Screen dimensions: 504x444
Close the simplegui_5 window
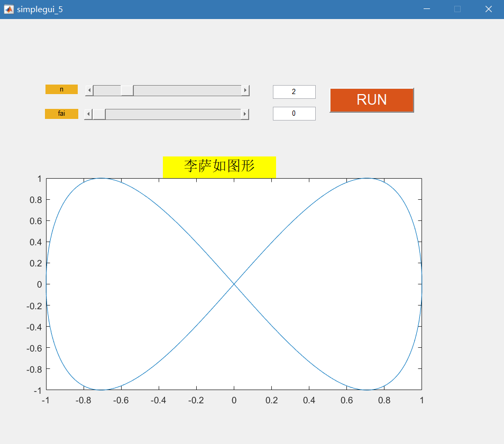coord(489,10)
